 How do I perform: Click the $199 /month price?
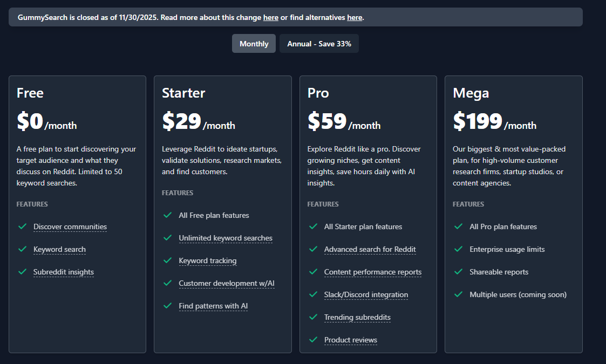pos(495,121)
